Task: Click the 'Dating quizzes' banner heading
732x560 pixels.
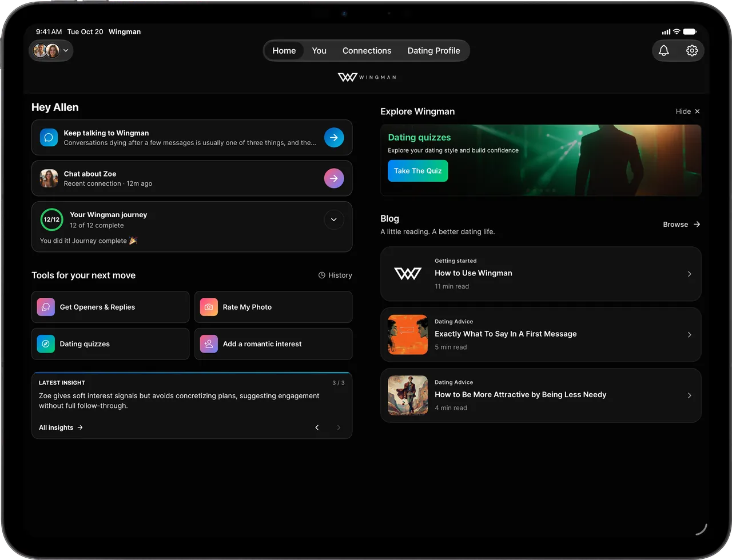Action: 419,137
